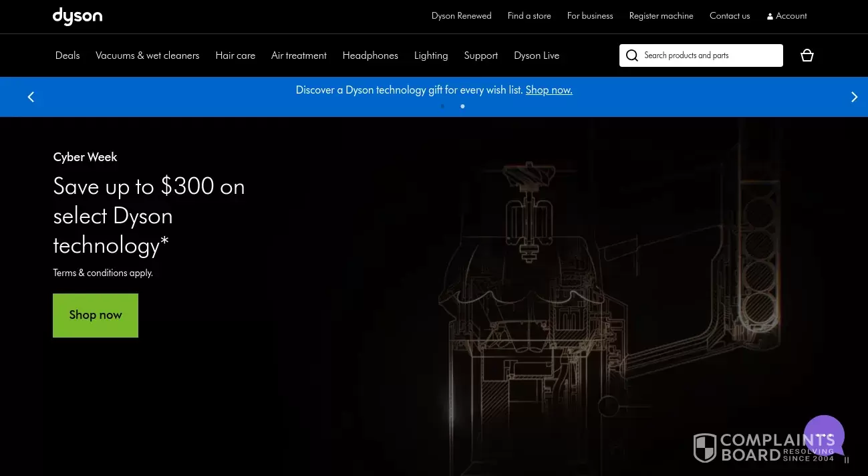Click the Dyson logo in the header
Screen dimensions: 868x476
tap(78, 16)
